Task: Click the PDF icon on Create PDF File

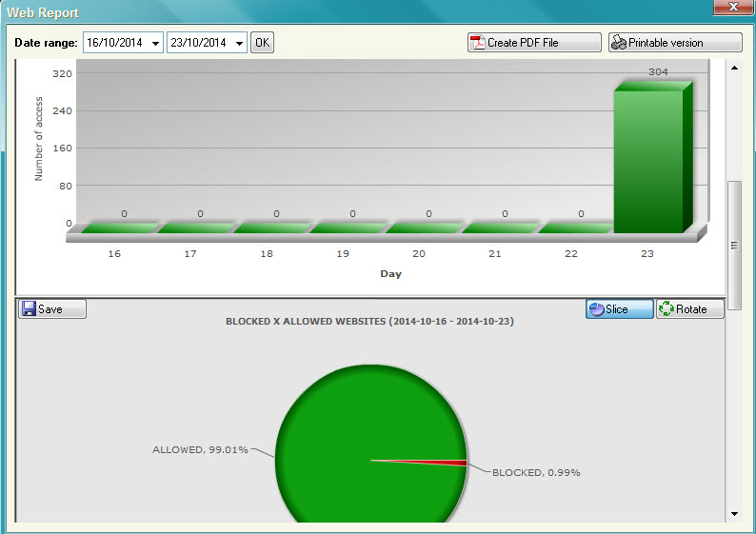Action: 477,43
